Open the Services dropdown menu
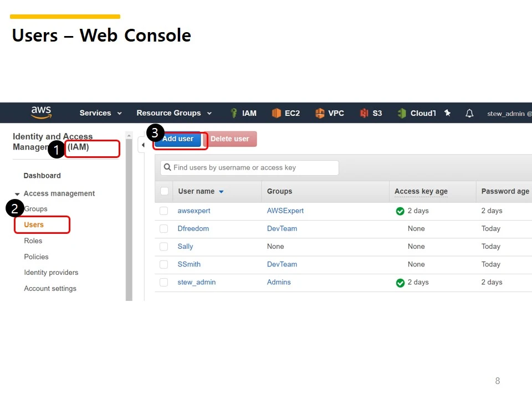 click(x=100, y=113)
